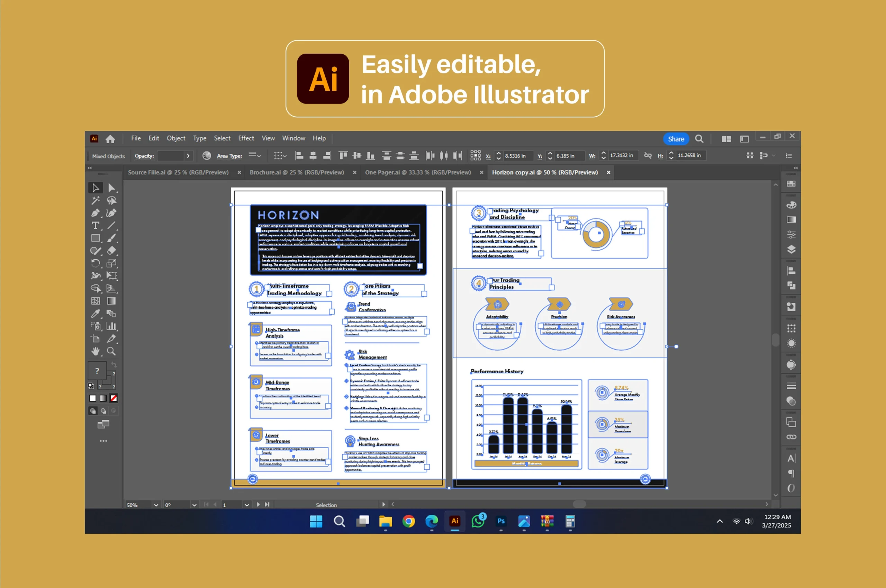The width and height of the screenshot is (886, 588).
Task: Select the Pen tool
Action: [95, 213]
